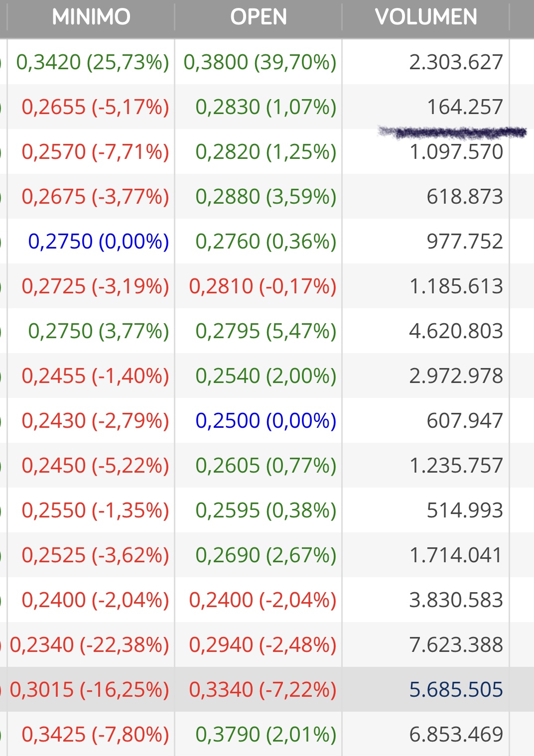
Task: Select the highlighted volume 5.685.505
Action: pyautogui.click(x=456, y=690)
